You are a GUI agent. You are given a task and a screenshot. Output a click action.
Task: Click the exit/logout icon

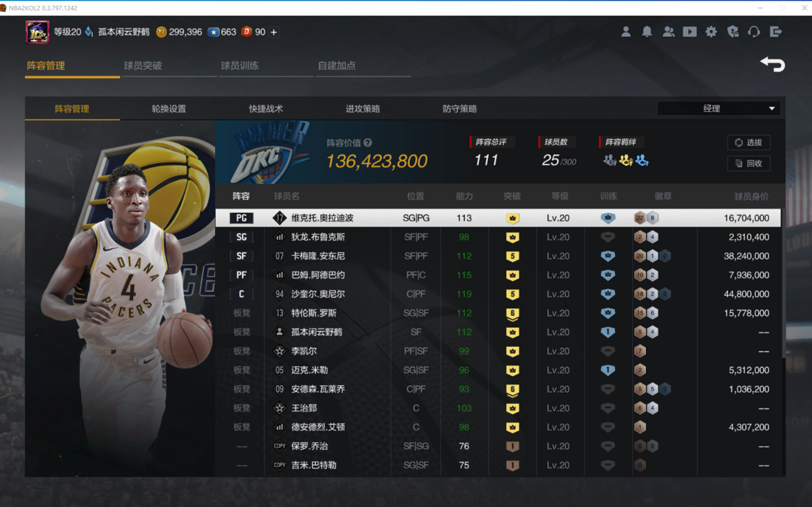point(776,32)
